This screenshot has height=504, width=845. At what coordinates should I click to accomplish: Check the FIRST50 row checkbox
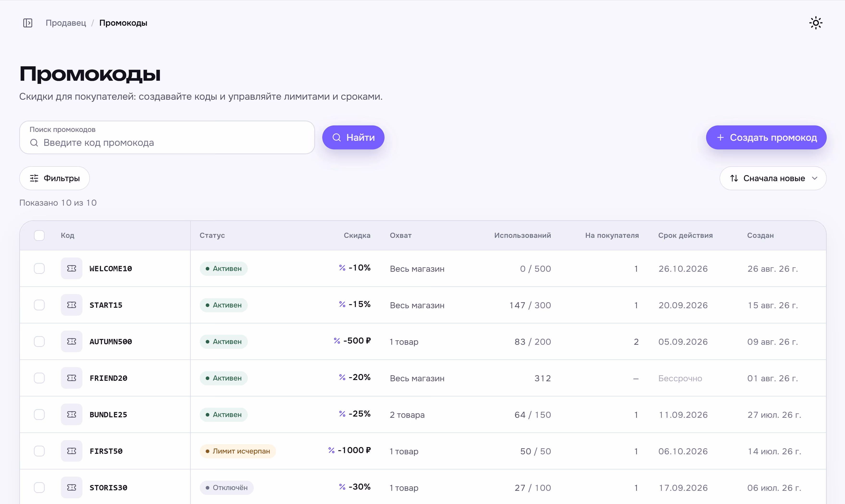point(39,451)
